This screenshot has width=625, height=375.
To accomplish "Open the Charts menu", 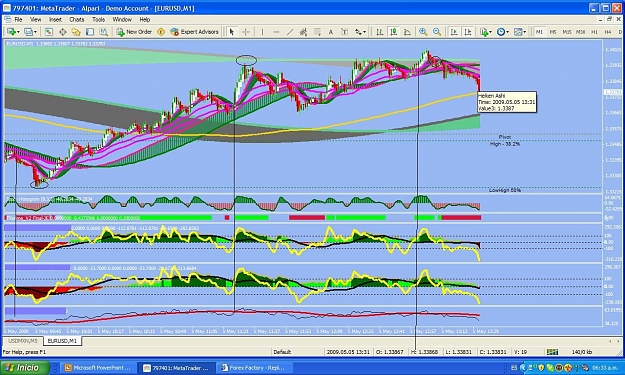I will [77, 20].
